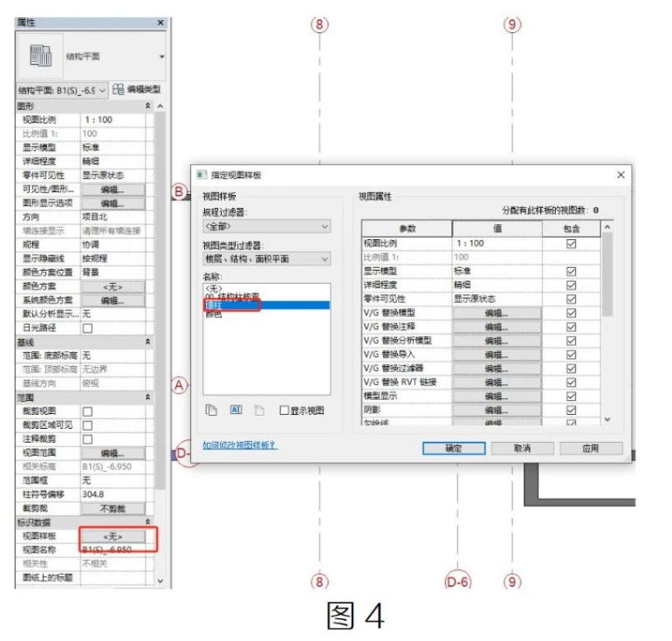
Task: Click 编辑 for 系统颜色方案
Action: [x=113, y=300]
